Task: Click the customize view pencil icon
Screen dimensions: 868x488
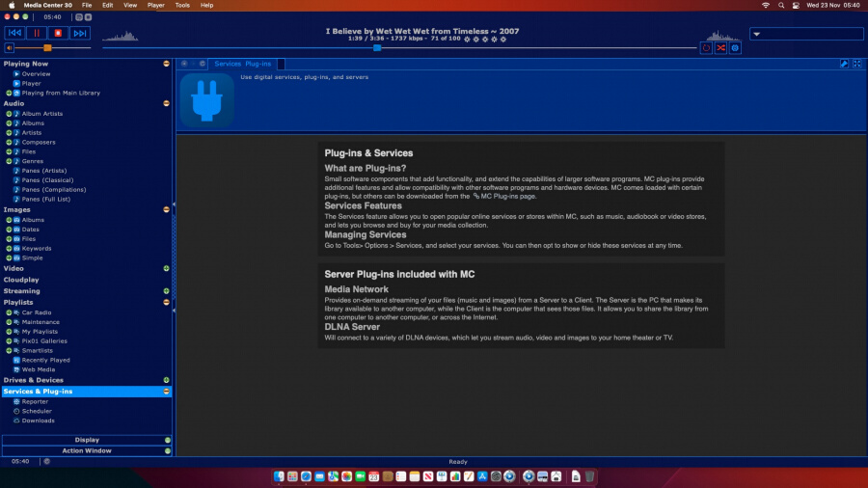Action: point(844,64)
